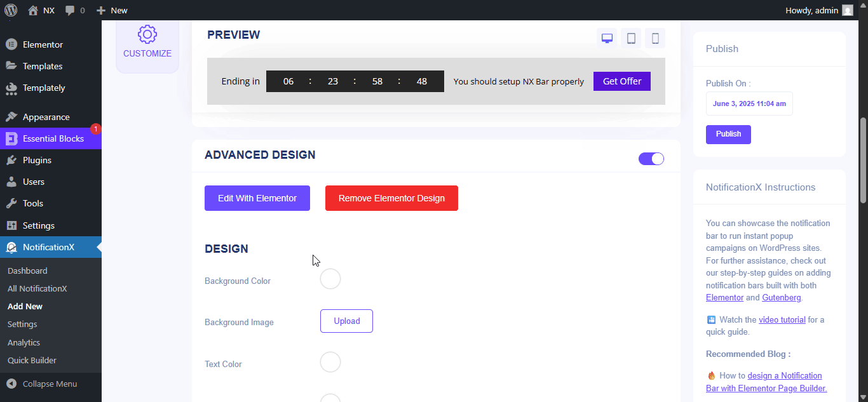
Task: Go to NotificationX Dashboard submenu
Action: (27, 271)
